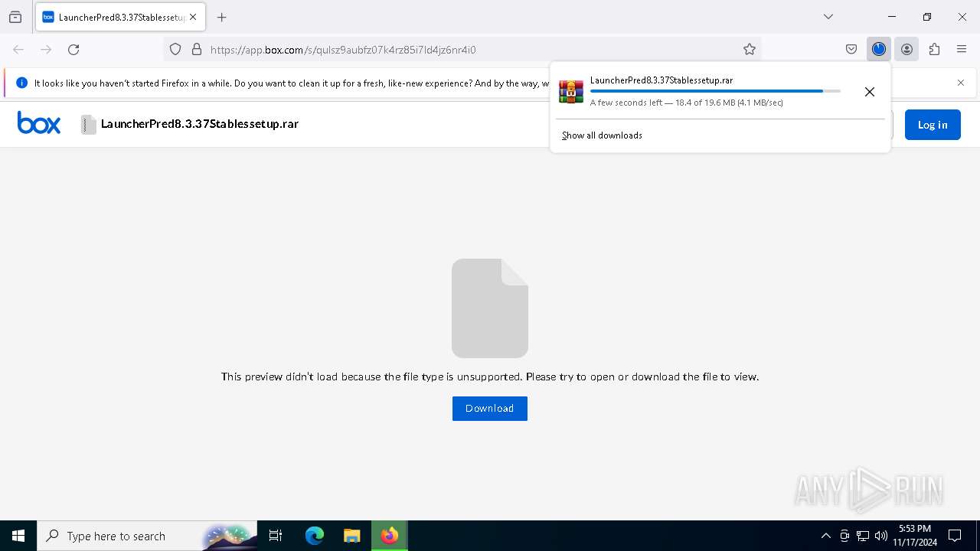Open the Windows notification center
This screenshot has width=980, height=551.
[955, 536]
